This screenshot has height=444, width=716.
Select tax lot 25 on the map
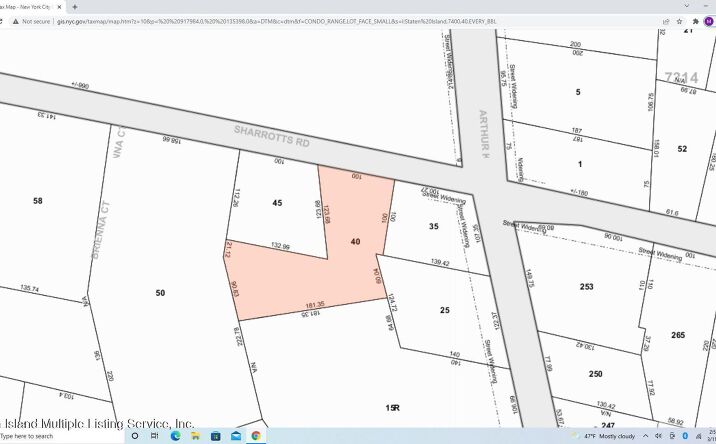[445, 310]
